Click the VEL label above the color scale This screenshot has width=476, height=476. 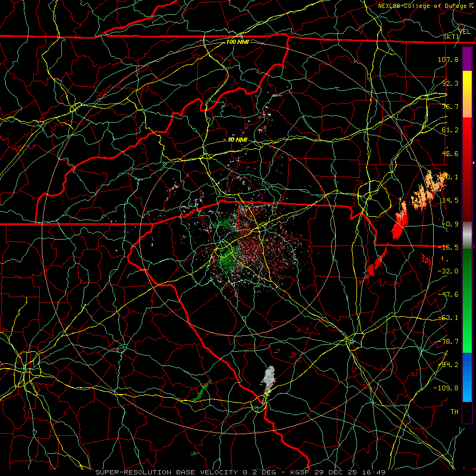point(465,31)
